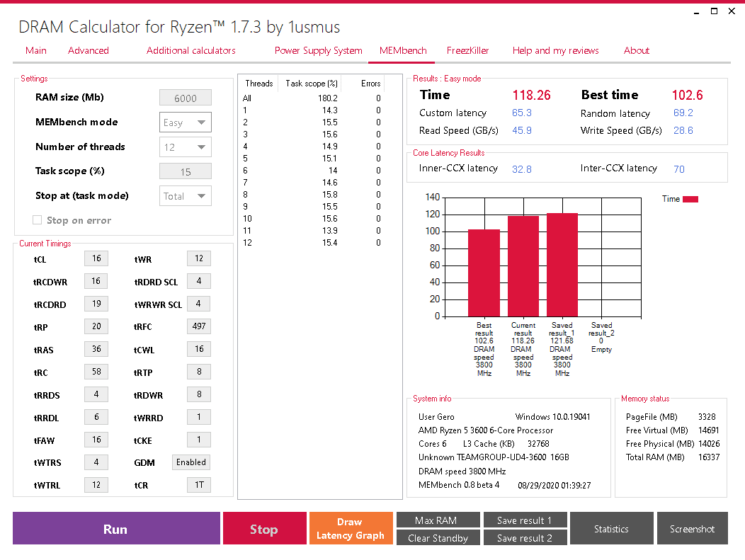Minimize the DRAM Calculator window

(x=697, y=12)
